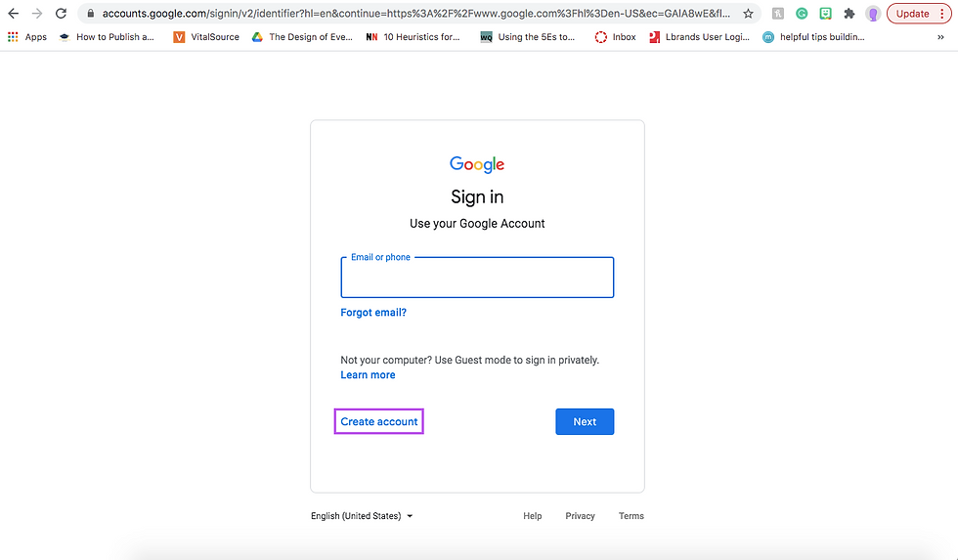Bookmark this page with the star icon
The width and height of the screenshot is (958, 560).
pos(748,14)
